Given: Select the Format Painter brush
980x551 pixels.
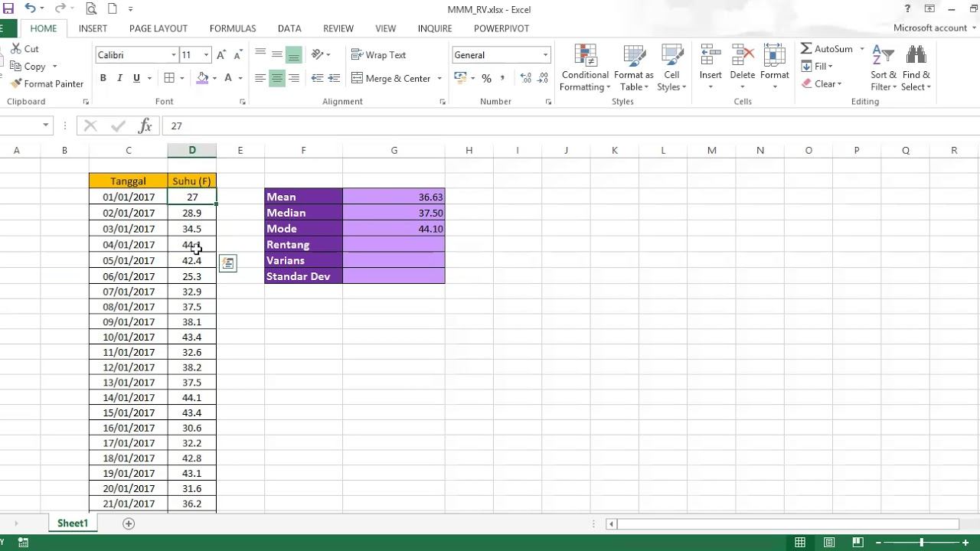Looking at the screenshot, I should (16, 83).
